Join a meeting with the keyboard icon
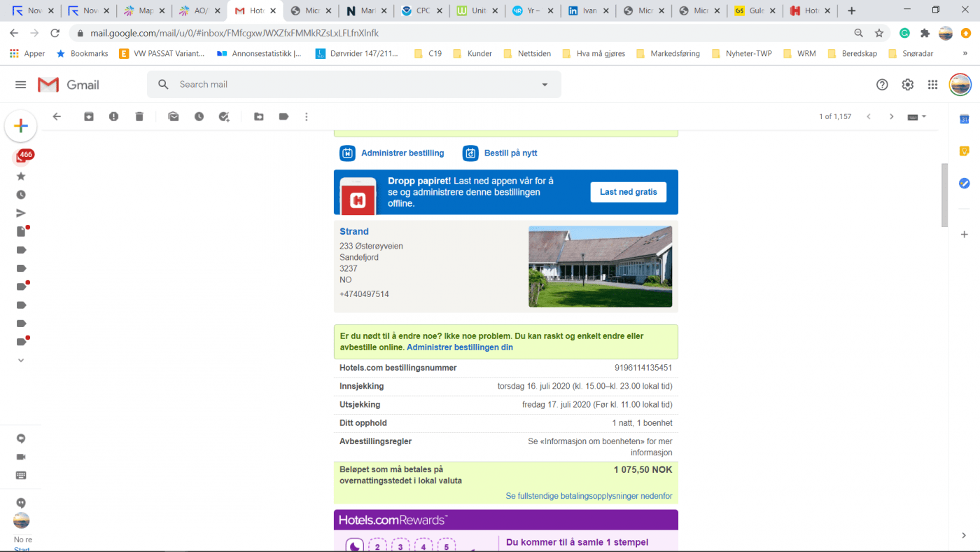The image size is (980, 552). coord(21,475)
